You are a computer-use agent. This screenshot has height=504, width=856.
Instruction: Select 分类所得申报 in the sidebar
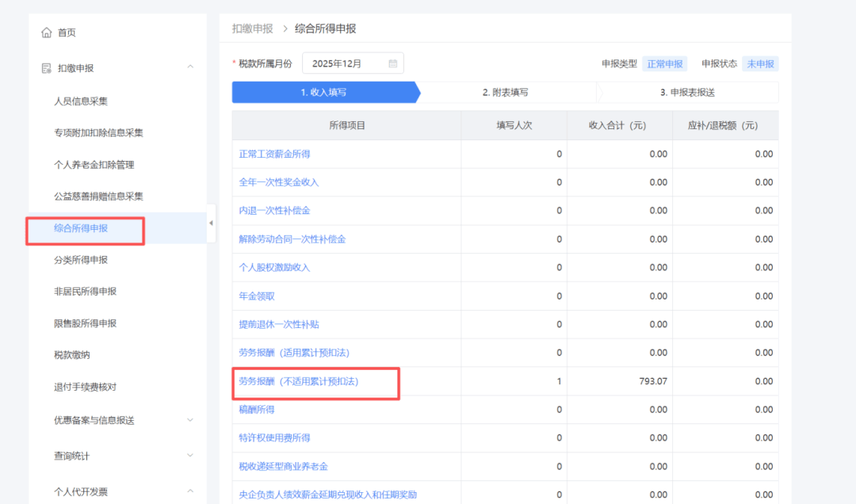point(80,260)
